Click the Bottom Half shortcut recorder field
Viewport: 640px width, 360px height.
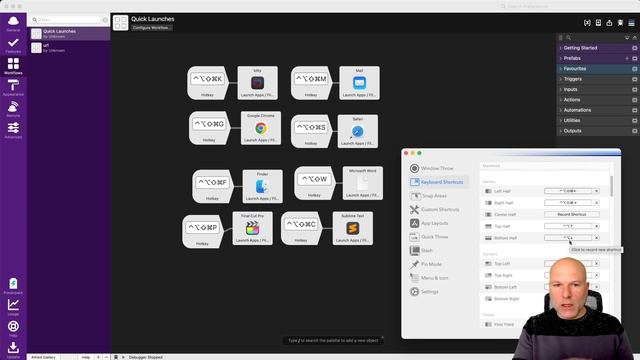pos(568,238)
